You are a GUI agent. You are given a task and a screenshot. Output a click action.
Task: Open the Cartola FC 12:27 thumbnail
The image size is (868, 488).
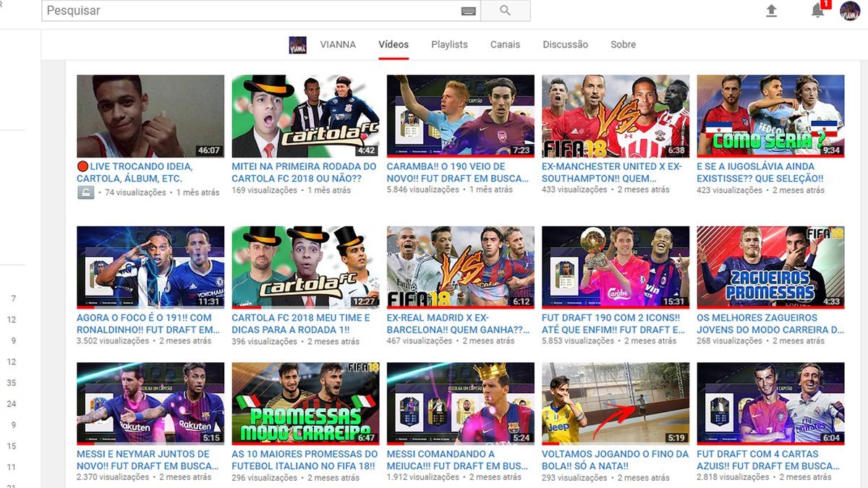point(305,267)
